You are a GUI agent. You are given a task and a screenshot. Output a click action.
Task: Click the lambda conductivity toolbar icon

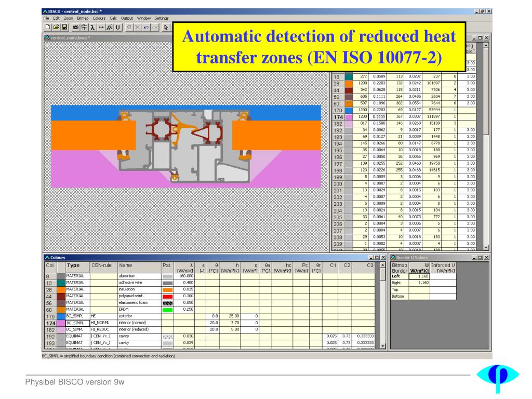click(92, 27)
